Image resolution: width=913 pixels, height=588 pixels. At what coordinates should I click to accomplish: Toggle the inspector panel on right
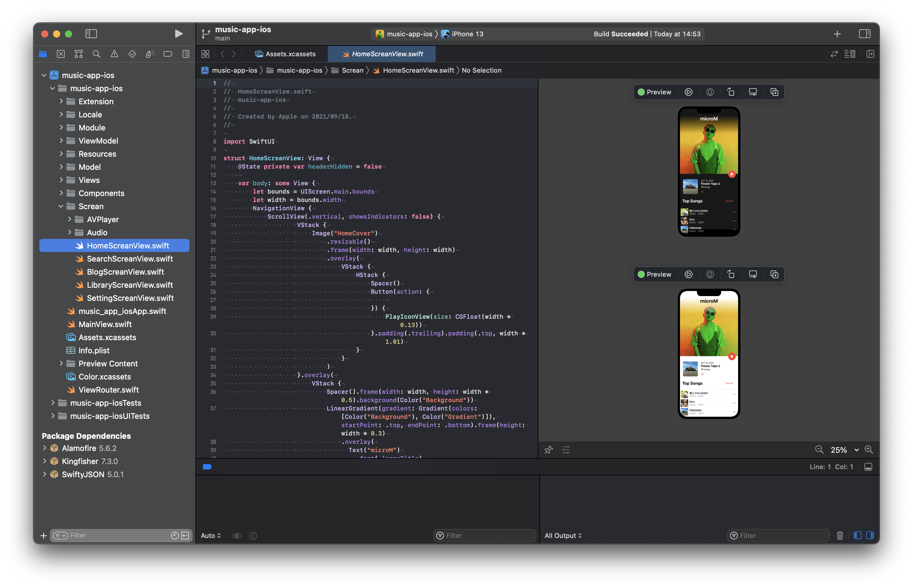click(x=864, y=34)
